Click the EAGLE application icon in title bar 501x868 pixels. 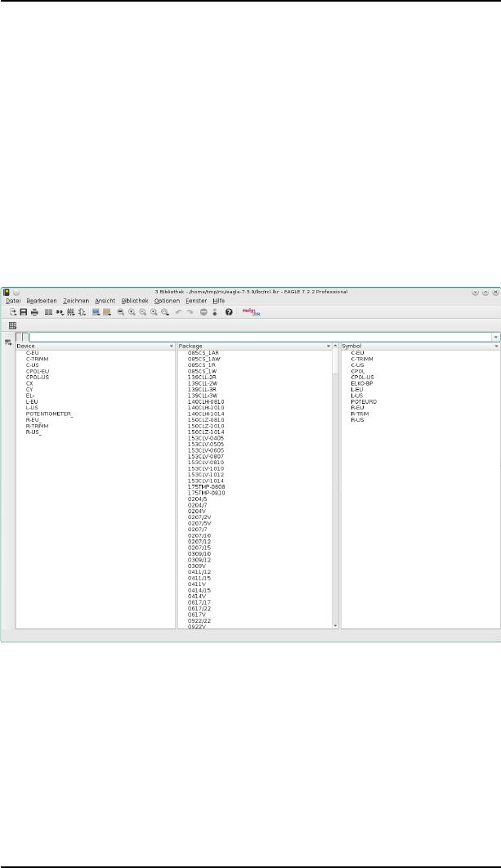[x=7, y=292]
